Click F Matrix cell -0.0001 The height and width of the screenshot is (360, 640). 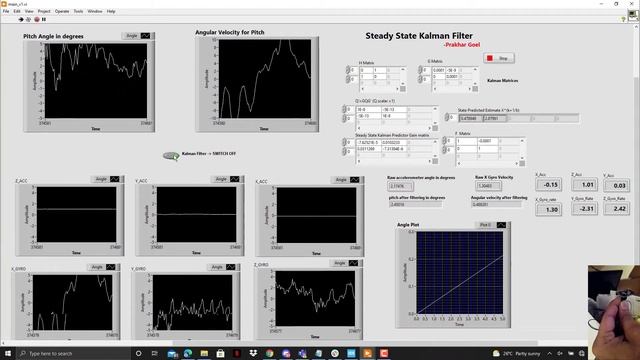[487, 141]
